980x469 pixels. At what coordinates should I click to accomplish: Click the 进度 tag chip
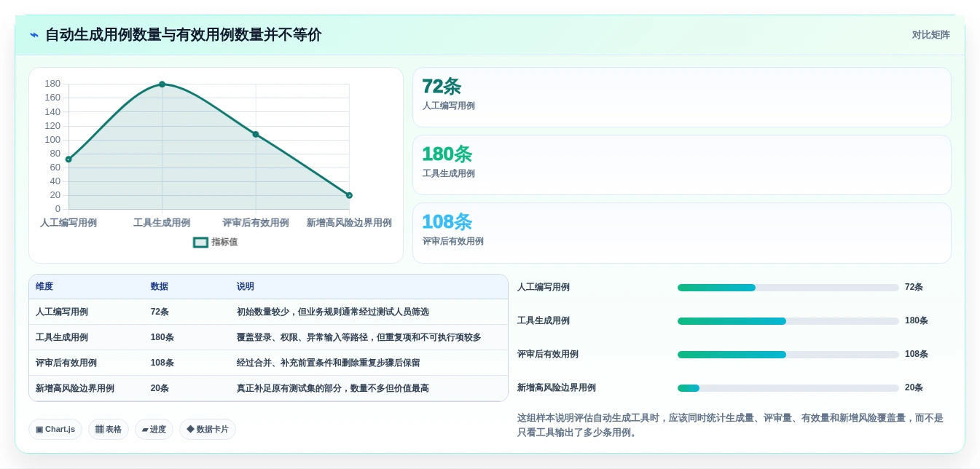click(154, 429)
